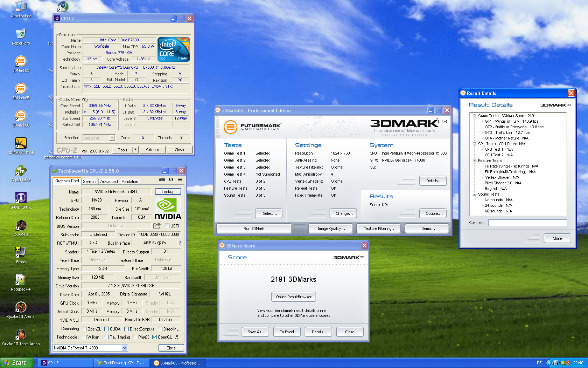Image resolution: width=588 pixels, height=368 pixels.
Task: Click the system tray back arrow icon
Action: [549, 363]
